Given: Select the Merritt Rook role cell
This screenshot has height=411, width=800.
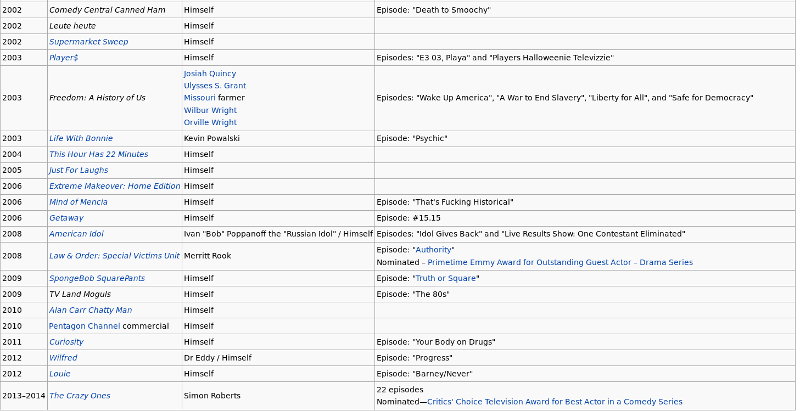Looking at the screenshot, I should click(278, 256).
